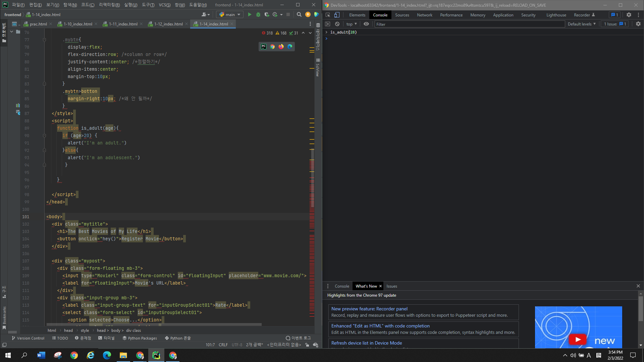The height and width of the screenshot is (362, 644).
Task: Open built-in preview via PyCharm icon in popup
Action: tap(264, 47)
